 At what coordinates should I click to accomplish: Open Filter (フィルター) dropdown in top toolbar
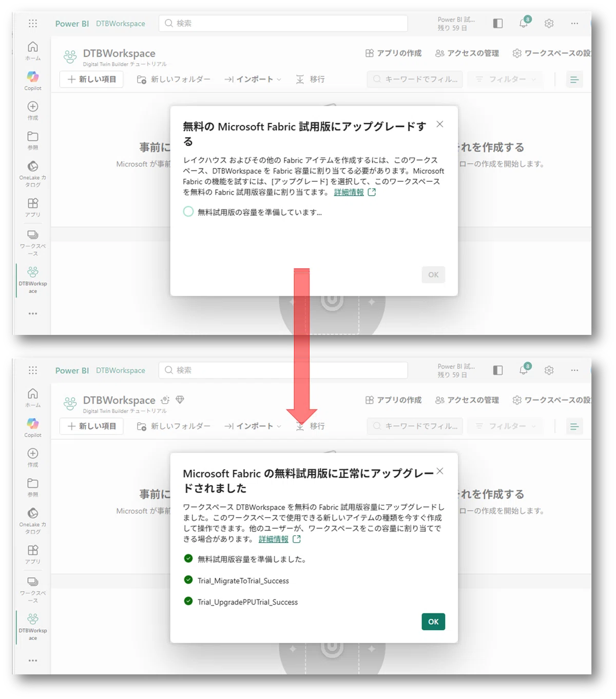click(506, 80)
